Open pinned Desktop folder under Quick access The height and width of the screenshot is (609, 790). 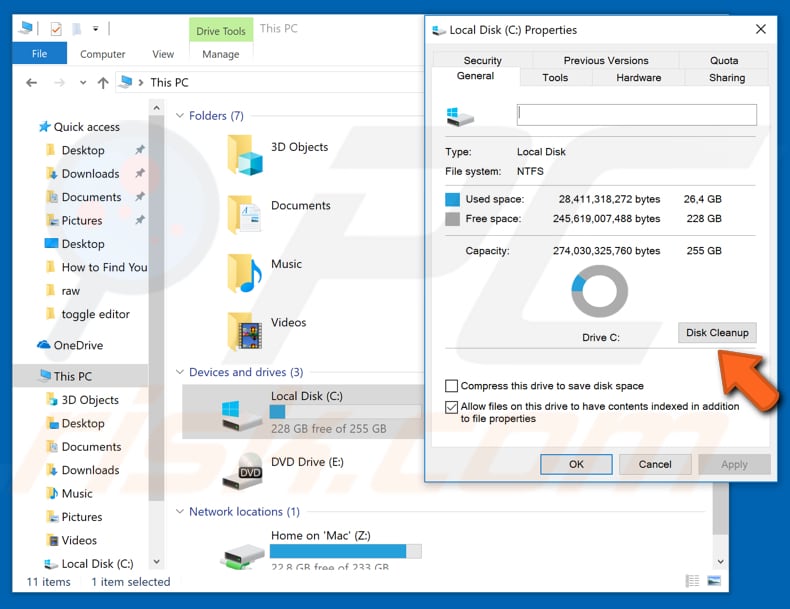[x=83, y=150]
